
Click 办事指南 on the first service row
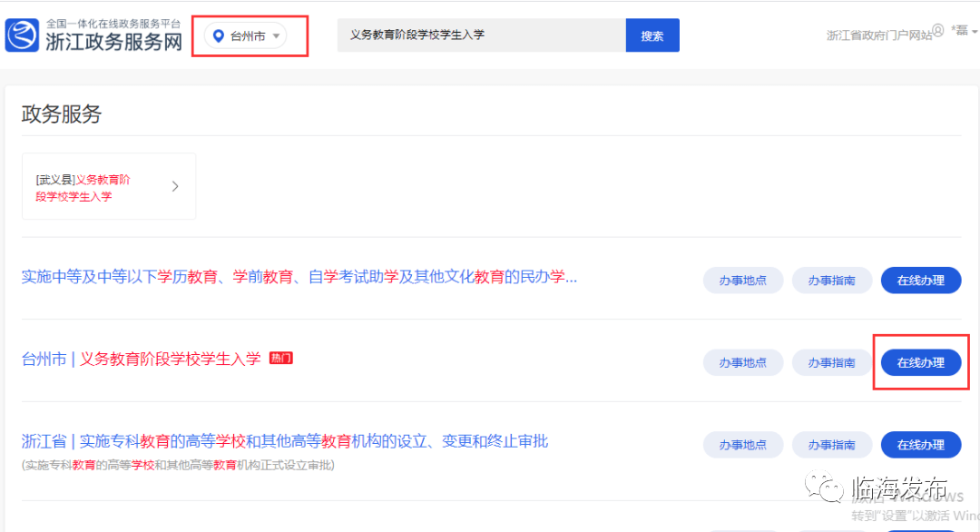(x=831, y=280)
